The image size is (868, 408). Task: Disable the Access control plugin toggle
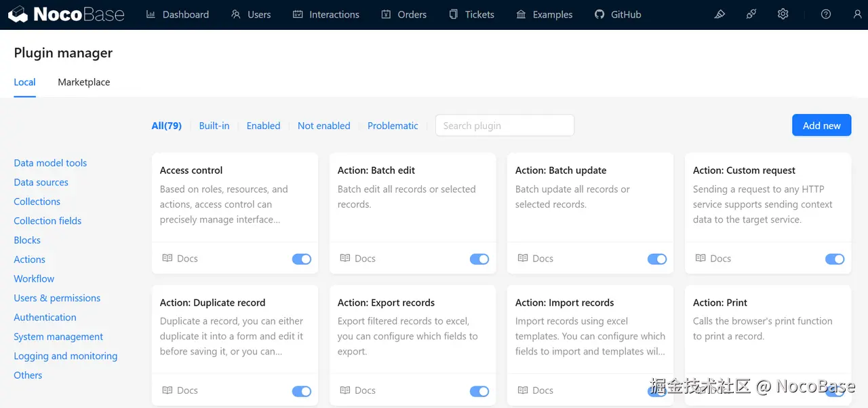pos(302,259)
